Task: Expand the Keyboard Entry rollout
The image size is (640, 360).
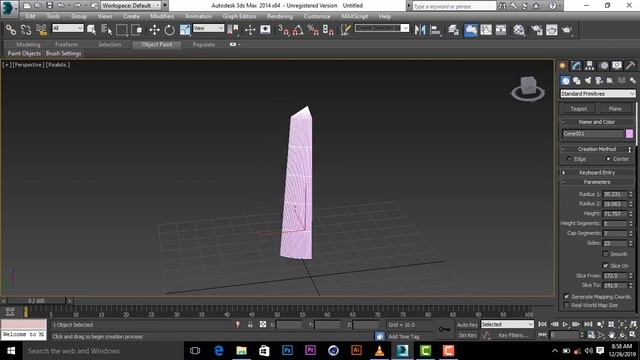Action: (597, 173)
